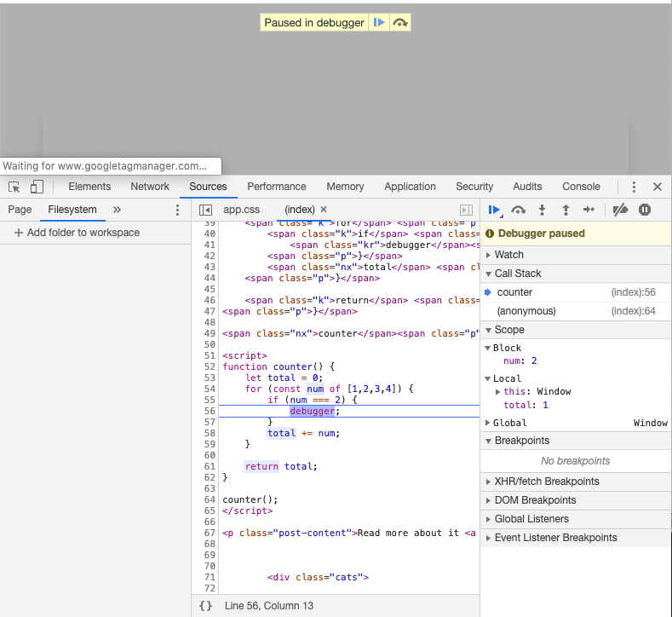
Task: Close the (index) file tab
Action: pyautogui.click(x=324, y=210)
